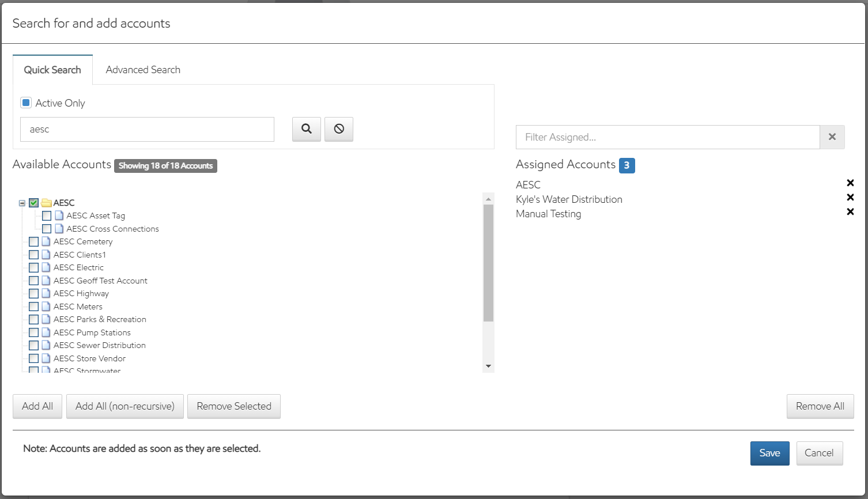
Task: Click the magnifying glass search icon
Action: coord(306,129)
